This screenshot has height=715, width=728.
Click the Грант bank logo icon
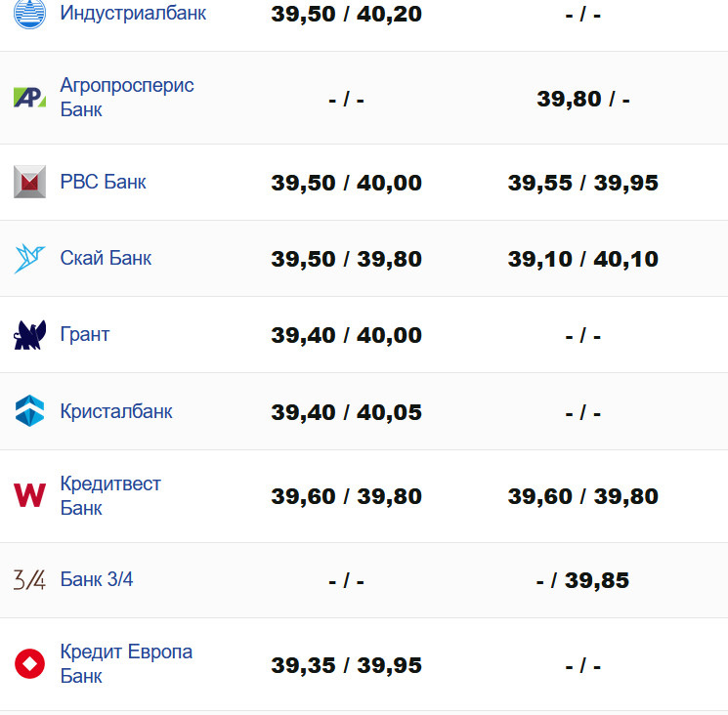(x=29, y=335)
